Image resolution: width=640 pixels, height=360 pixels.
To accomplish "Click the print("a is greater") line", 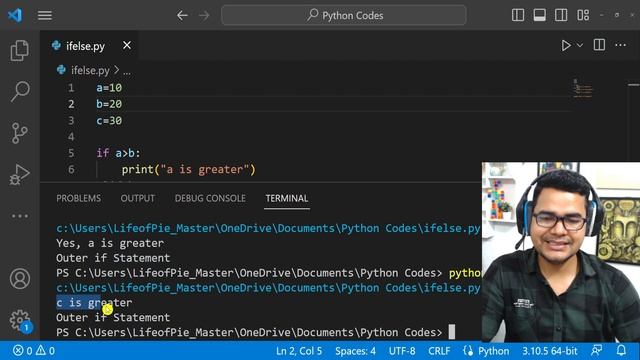I will [x=188, y=169].
